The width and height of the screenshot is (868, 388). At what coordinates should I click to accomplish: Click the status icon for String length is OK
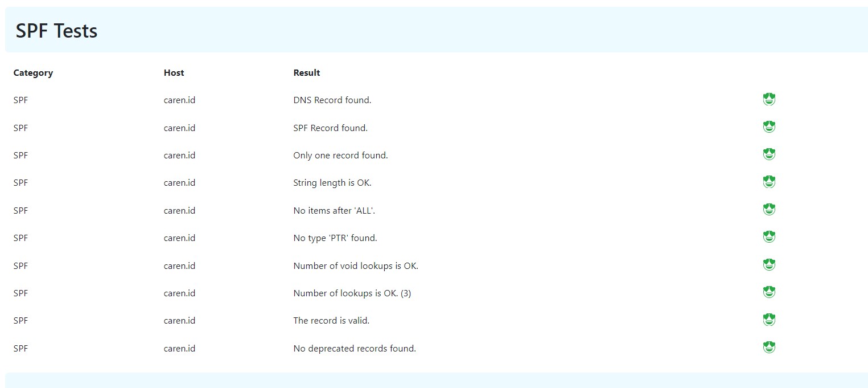[769, 182]
